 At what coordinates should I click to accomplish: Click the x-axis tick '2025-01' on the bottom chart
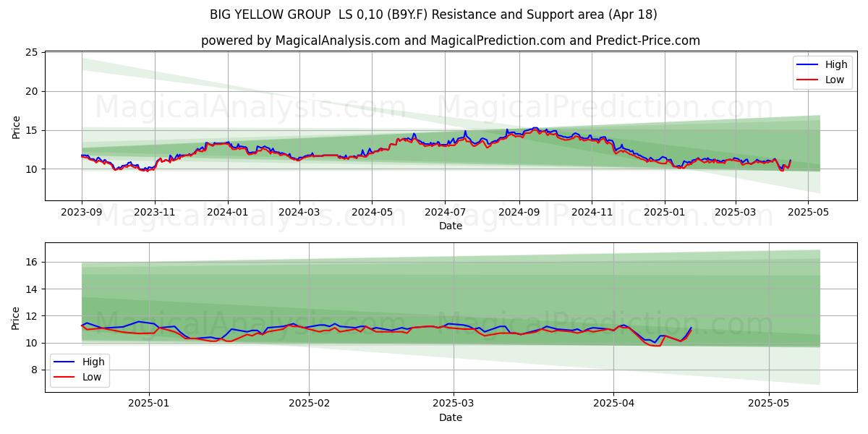pos(149,403)
